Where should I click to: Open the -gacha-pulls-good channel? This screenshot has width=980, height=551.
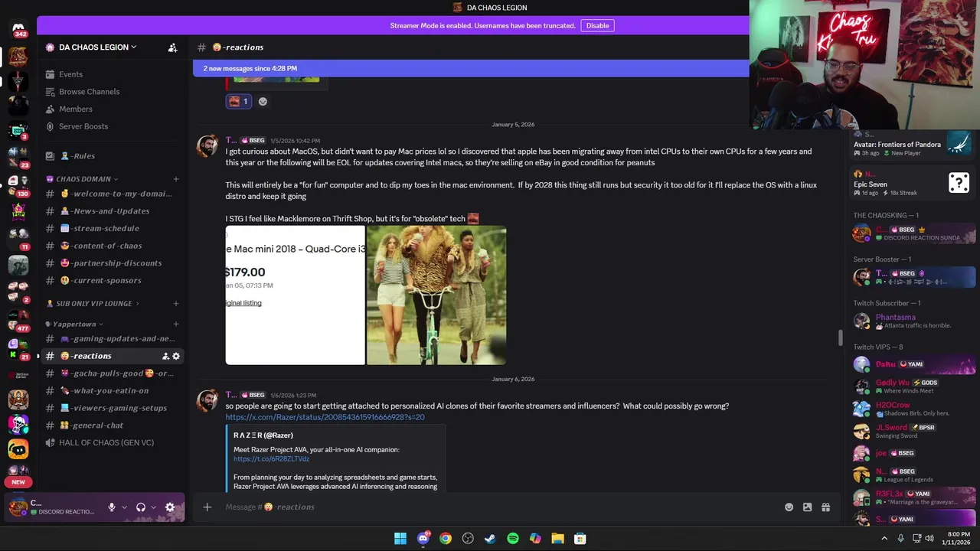tap(113, 373)
